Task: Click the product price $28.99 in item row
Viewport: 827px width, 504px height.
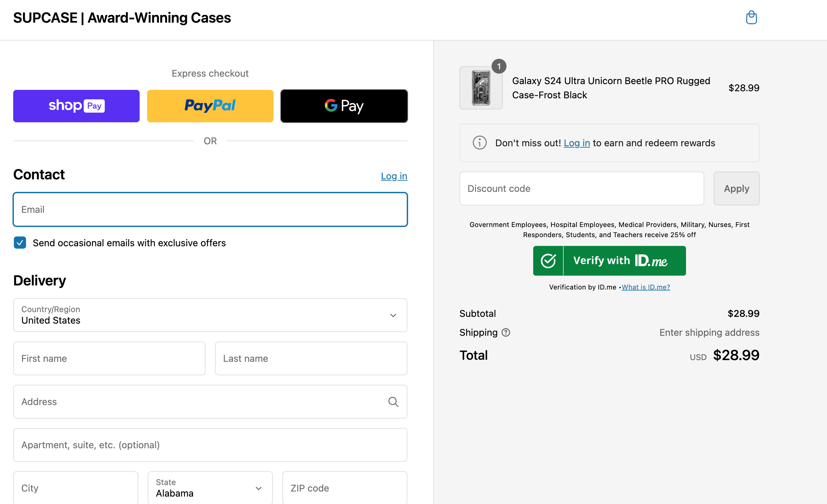Action: [x=744, y=88]
